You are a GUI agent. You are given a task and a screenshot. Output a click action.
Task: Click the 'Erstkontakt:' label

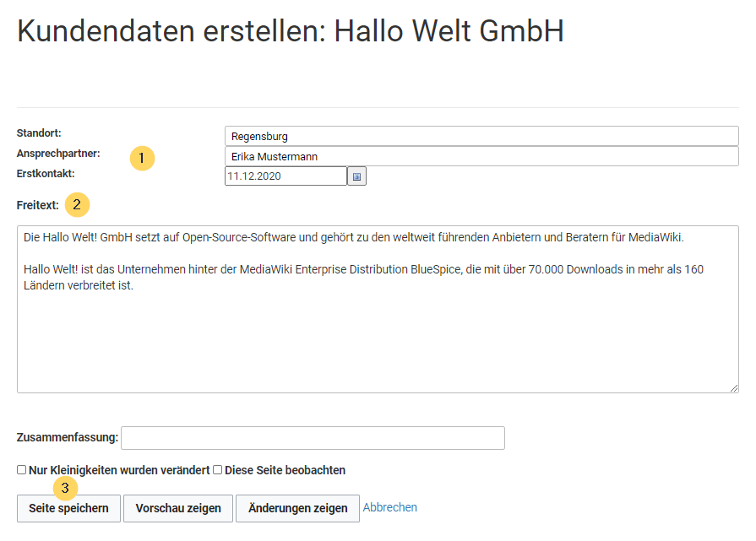click(46, 173)
